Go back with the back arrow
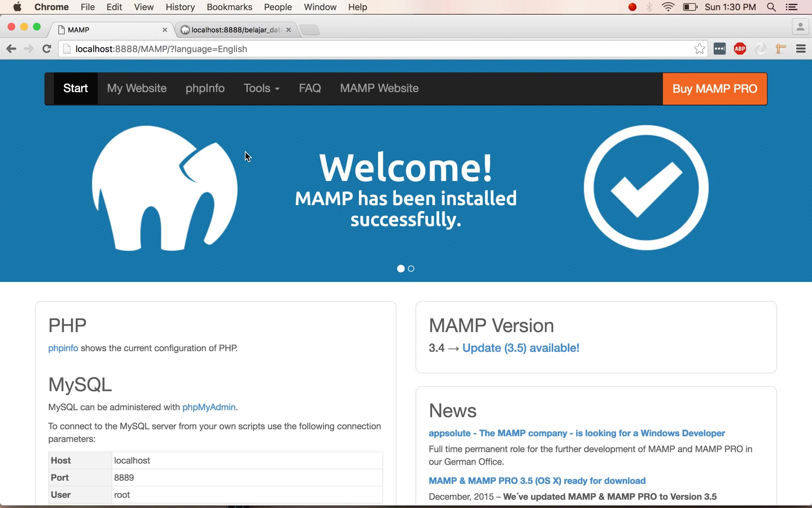 [x=11, y=49]
